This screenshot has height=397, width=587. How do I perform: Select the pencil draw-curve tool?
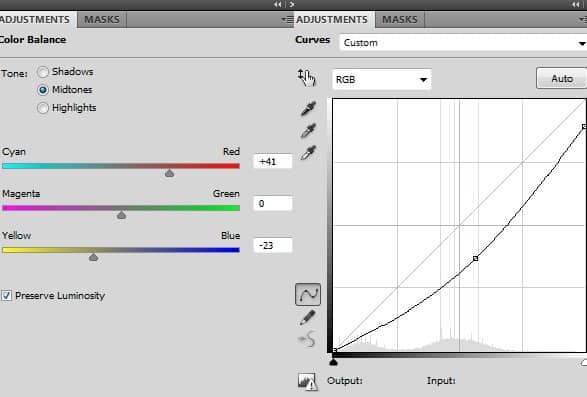point(308,318)
